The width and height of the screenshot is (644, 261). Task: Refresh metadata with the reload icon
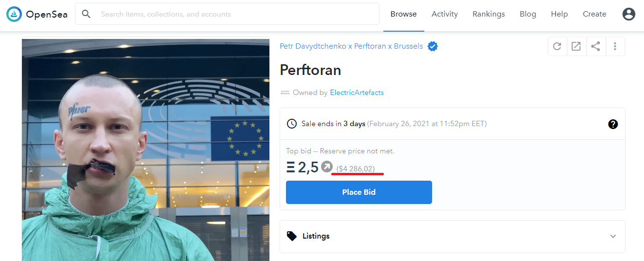(x=557, y=46)
